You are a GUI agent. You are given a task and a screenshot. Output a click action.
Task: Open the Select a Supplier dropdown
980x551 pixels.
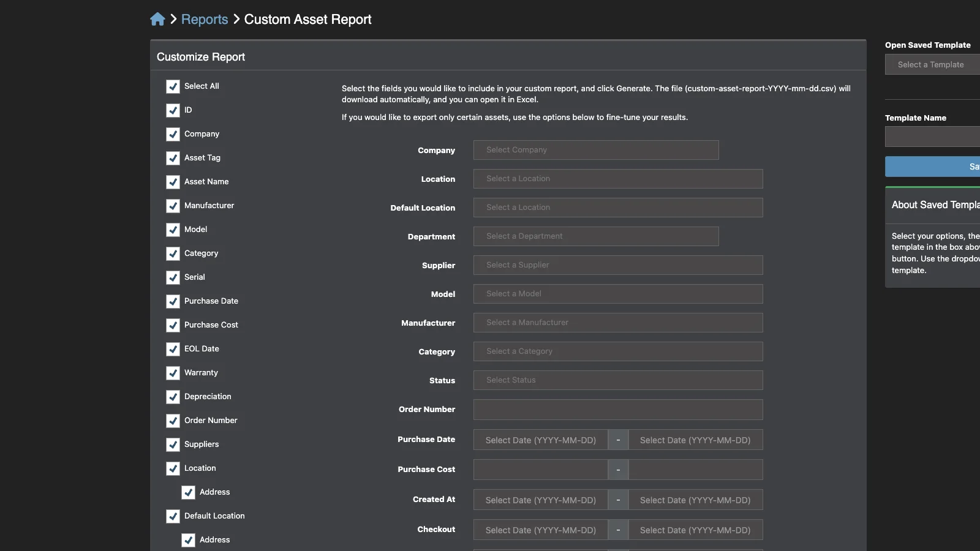click(x=618, y=265)
